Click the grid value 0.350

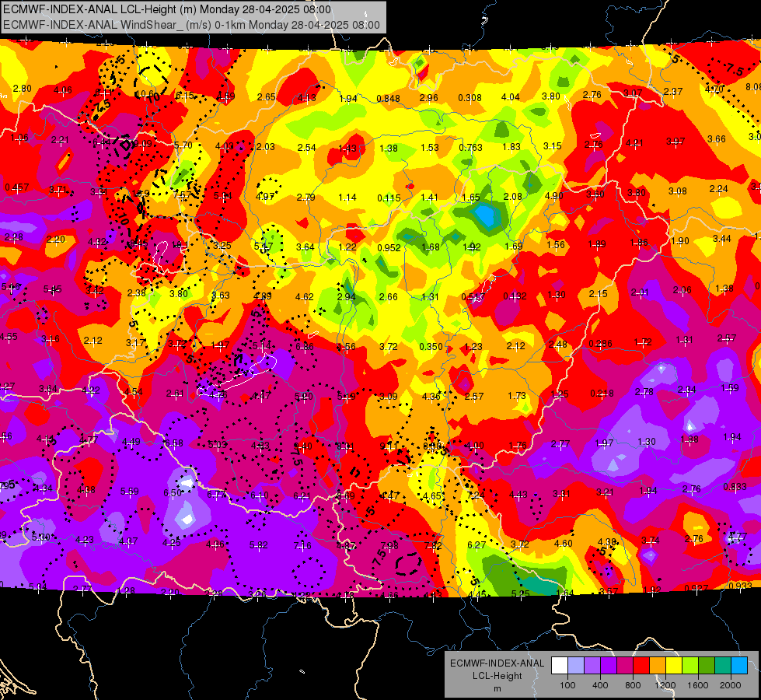431,346
